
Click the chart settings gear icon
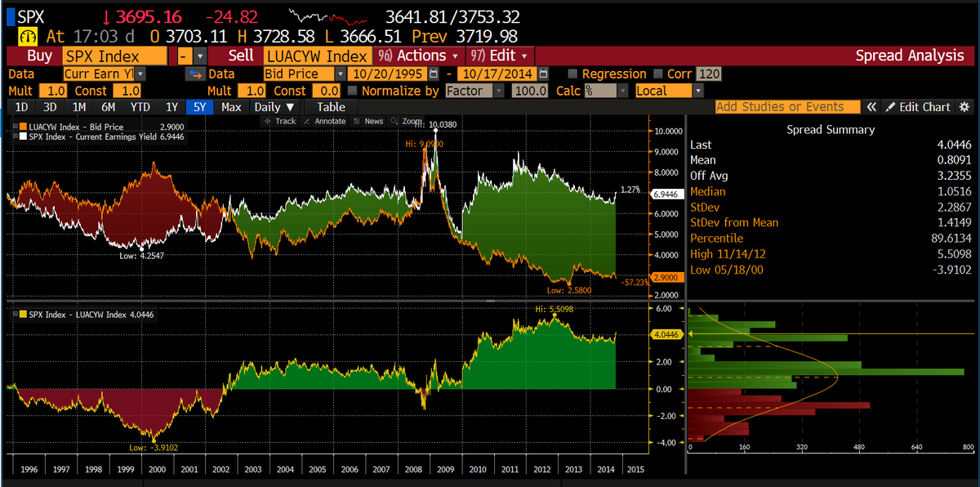pos(964,107)
